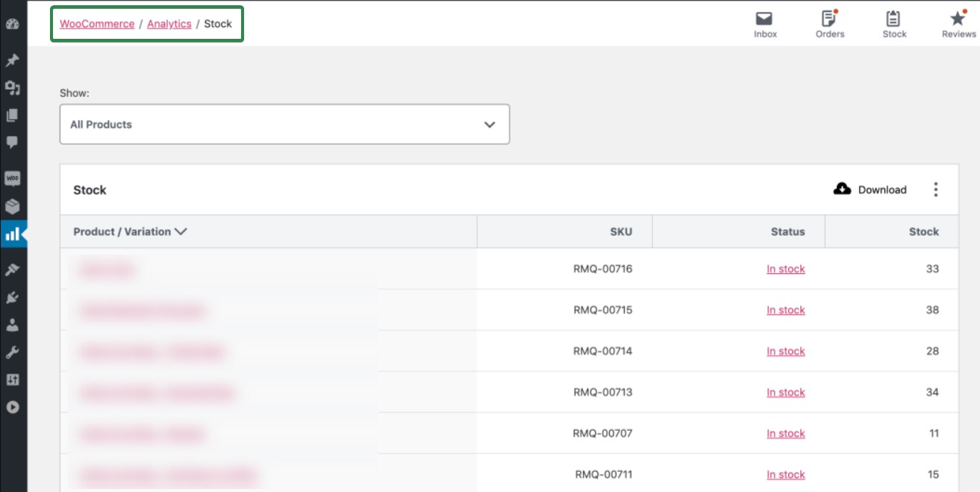
Task: Open the WooCommerce Inbox
Action: point(764,22)
